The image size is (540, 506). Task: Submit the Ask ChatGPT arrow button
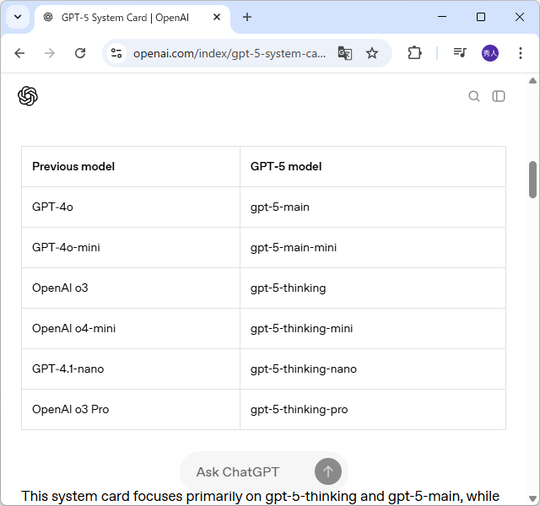click(x=328, y=471)
